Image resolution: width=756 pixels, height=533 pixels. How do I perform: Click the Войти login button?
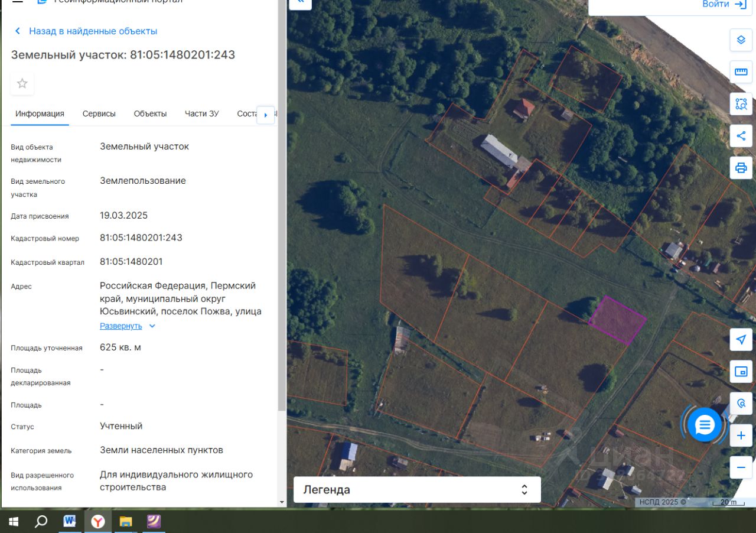point(724,4)
